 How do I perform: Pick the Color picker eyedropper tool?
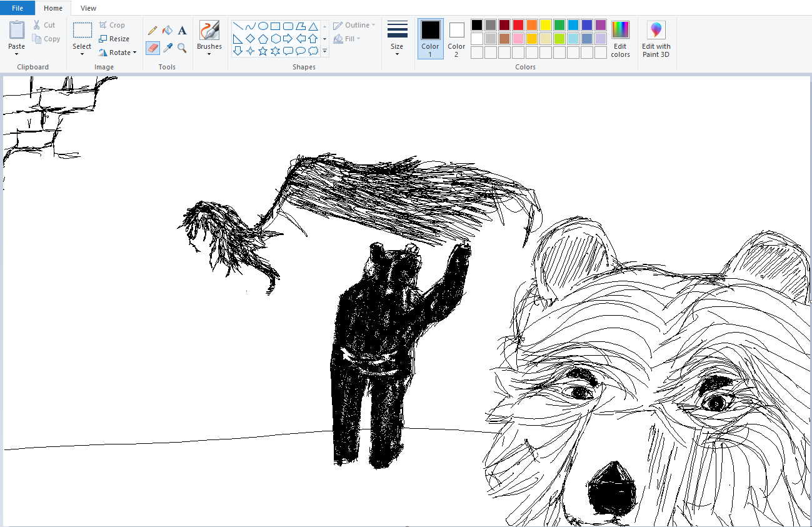pyautogui.click(x=168, y=48)
